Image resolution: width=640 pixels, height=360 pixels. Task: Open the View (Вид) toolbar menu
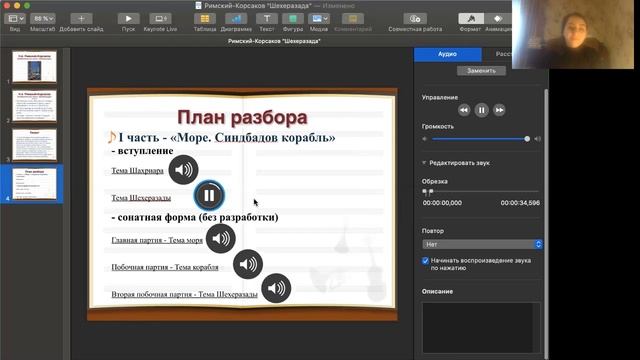coord(15,19)
